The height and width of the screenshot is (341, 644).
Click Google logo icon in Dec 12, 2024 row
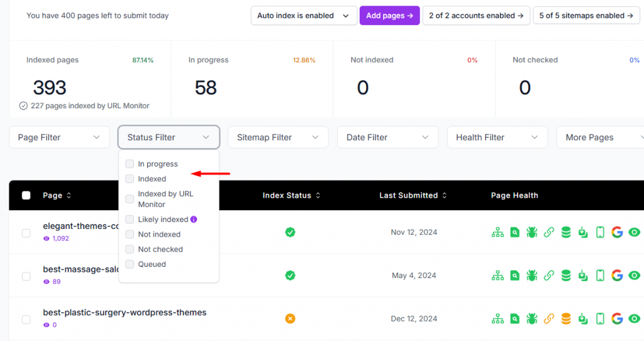click(617, 319)
